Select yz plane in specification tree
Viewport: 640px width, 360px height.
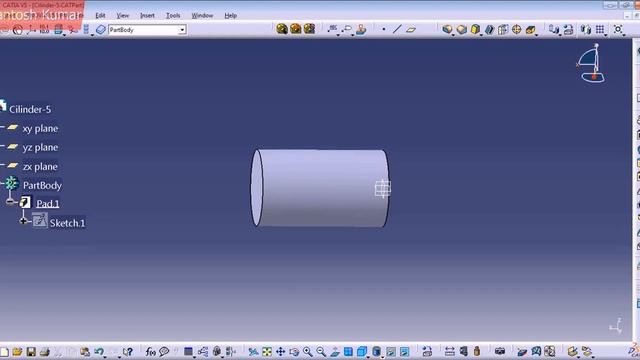[x=40, y=147]
